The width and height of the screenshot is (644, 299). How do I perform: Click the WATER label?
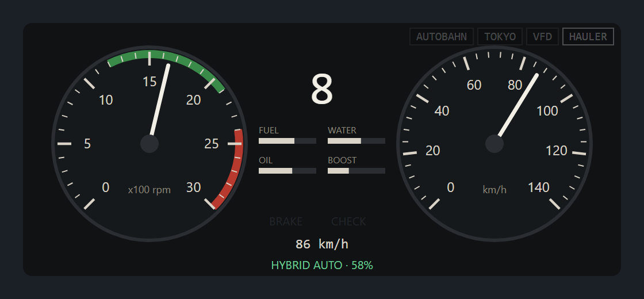[342, 131]
